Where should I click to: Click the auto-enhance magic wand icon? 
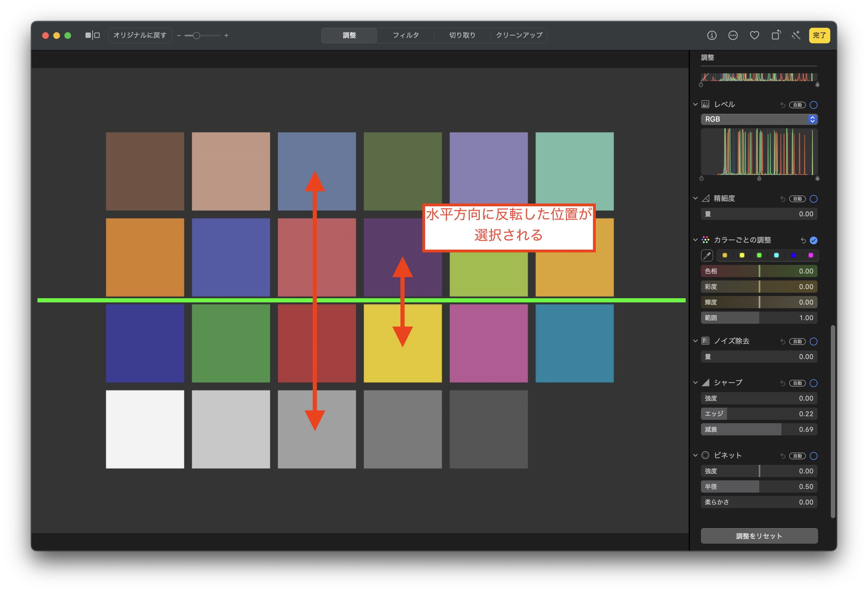tap(796, 36)
